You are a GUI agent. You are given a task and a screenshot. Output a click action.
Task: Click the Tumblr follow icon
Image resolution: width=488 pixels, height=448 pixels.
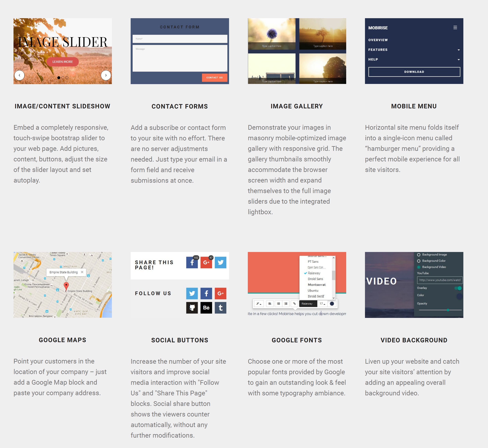point(221,307)
